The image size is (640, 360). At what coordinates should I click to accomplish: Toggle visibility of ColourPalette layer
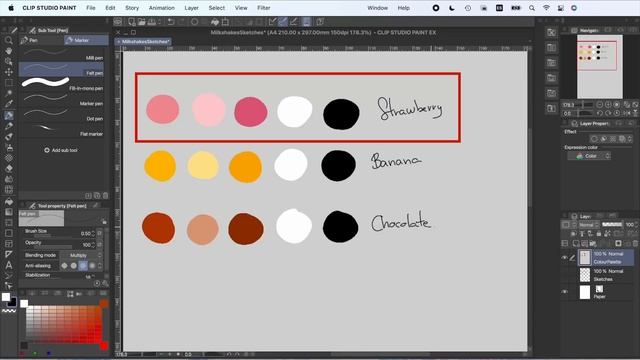pos(565,258)
